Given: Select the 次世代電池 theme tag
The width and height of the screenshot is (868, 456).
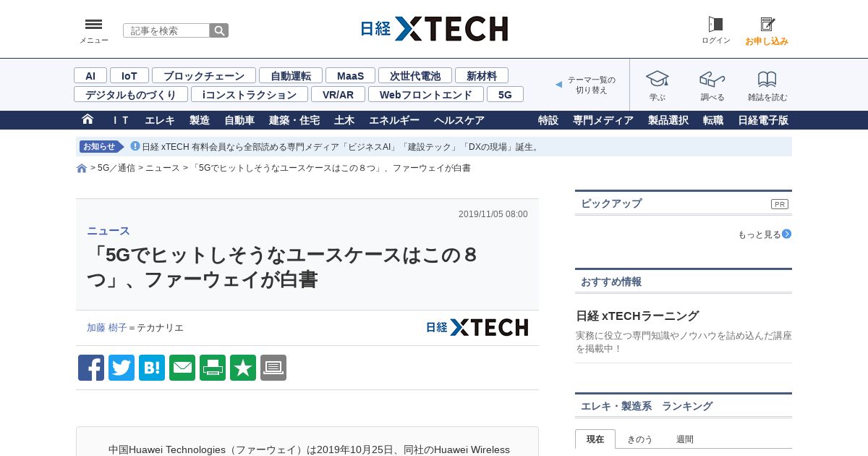Looking at the screenshot, I should pos(415,75).
